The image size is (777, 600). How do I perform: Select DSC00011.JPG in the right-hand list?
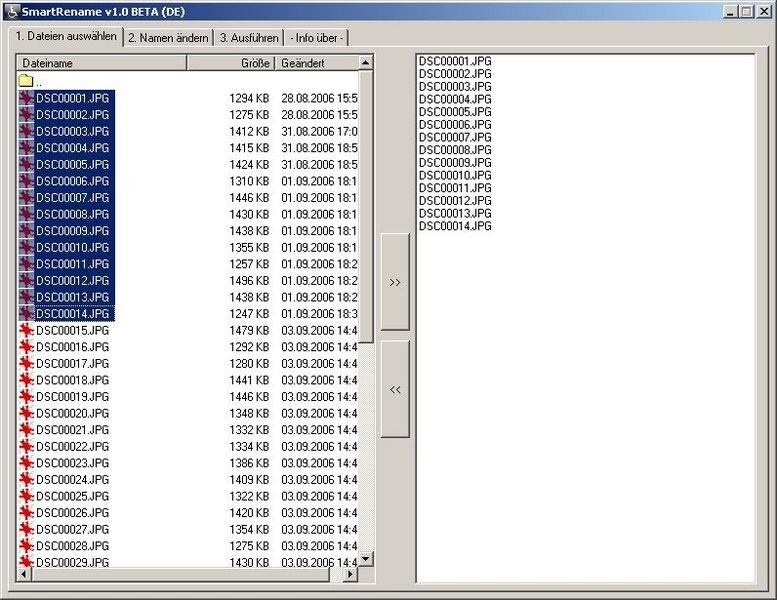pos(455,188)
